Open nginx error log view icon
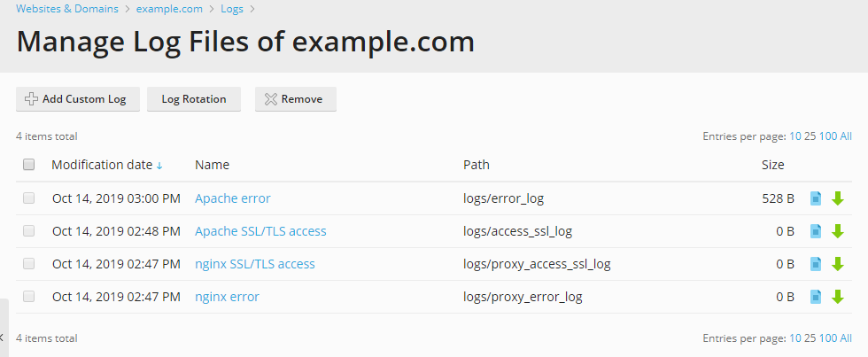Image resolution: width=868 pixels, height=357 pixels. pos(817,297)
